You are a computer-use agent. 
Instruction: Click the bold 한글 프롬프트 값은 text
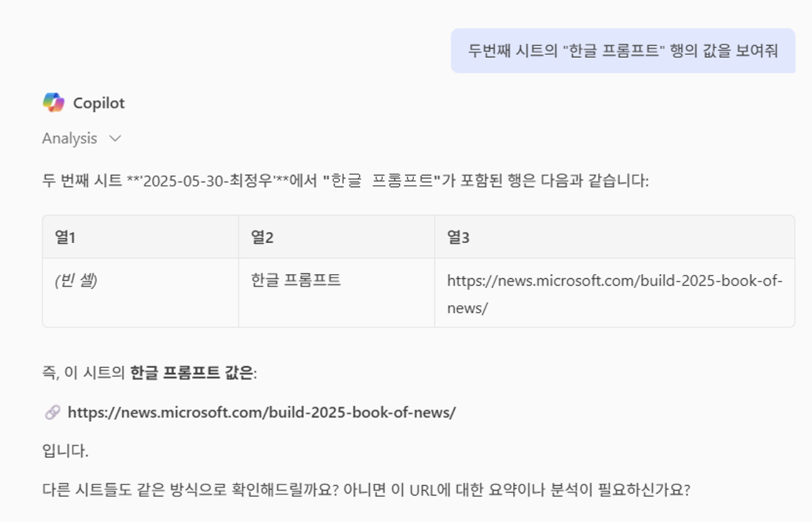[191, 374]
